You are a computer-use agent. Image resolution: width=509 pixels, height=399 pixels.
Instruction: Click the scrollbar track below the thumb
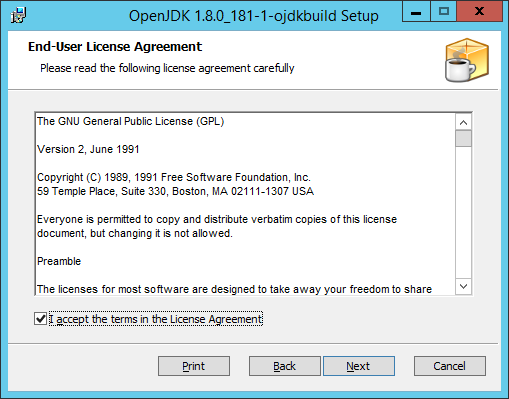pos(463,213)
